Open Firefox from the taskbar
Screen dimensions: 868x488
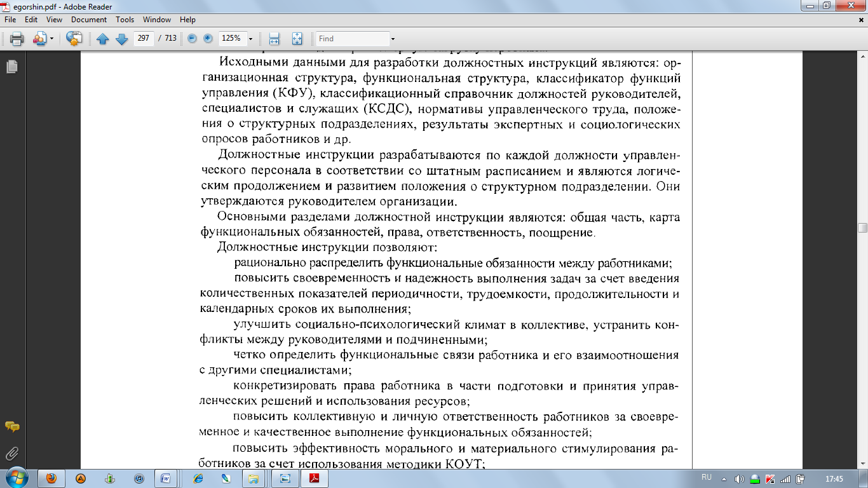pyautogui.click(x=51, y=478)
